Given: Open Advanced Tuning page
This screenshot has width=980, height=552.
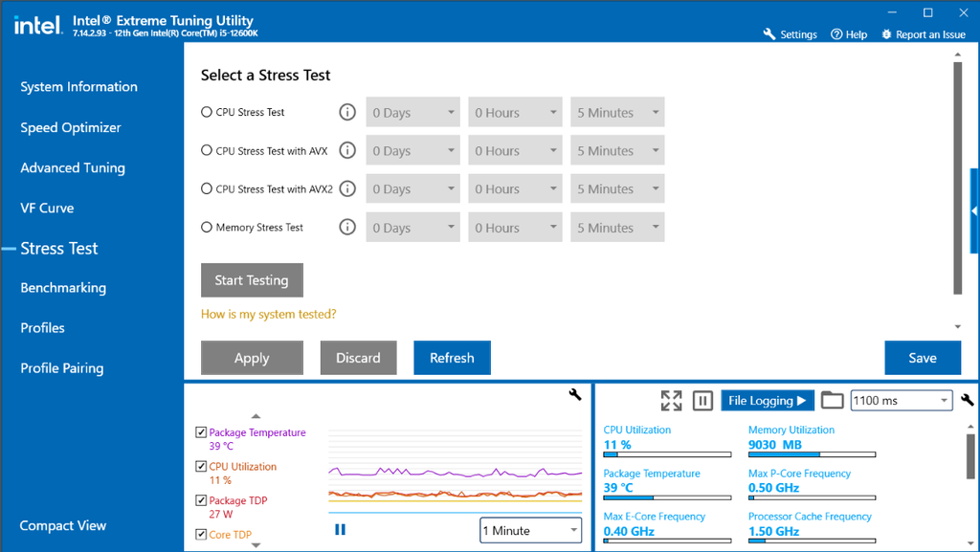Looking at the screenshot, I should (x=73, y=168).
